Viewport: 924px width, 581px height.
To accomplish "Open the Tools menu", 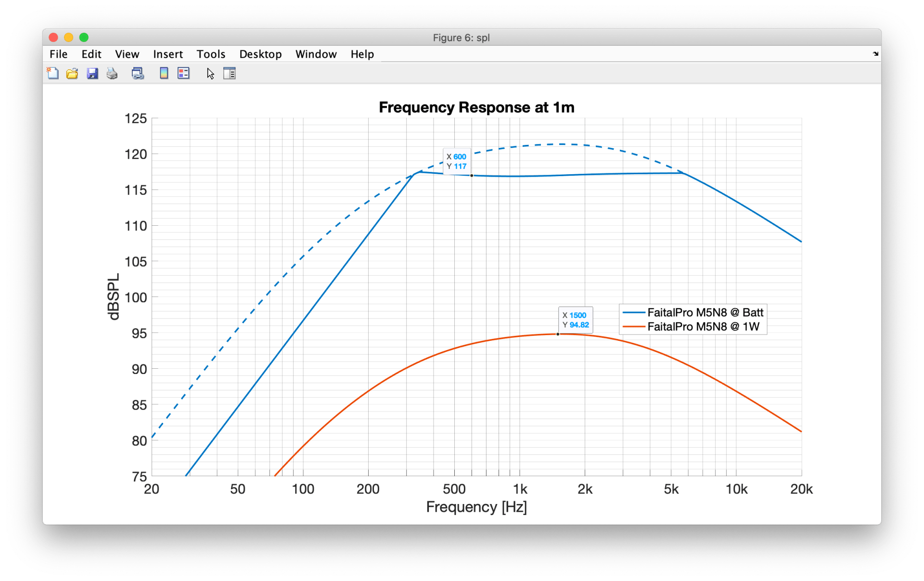I will pos(211,54).
